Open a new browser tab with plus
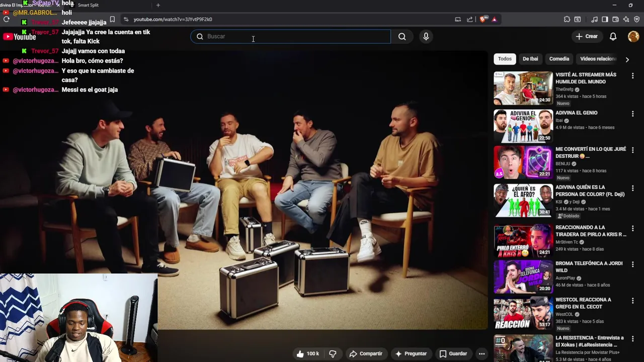This screenshot has height=362, width=644. [158, 5]
